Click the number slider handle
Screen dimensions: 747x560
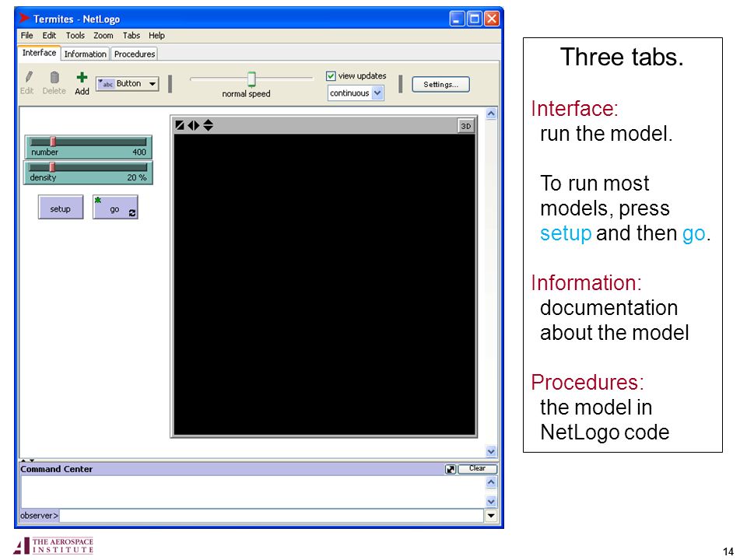click(x=53, y=142)
